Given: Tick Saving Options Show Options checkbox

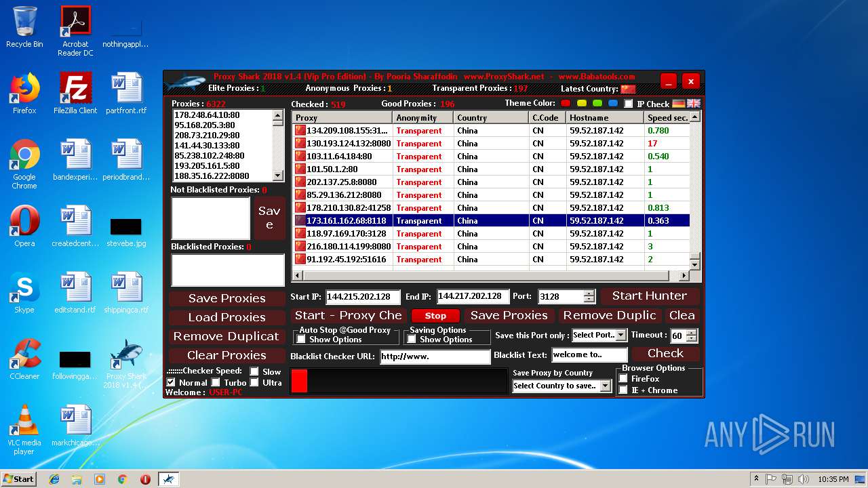Looking at the screenshot, I should 412,339.
